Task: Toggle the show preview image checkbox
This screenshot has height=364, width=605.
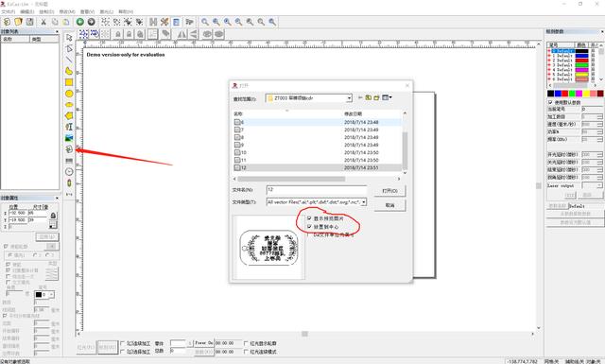Action: (309, 218)
